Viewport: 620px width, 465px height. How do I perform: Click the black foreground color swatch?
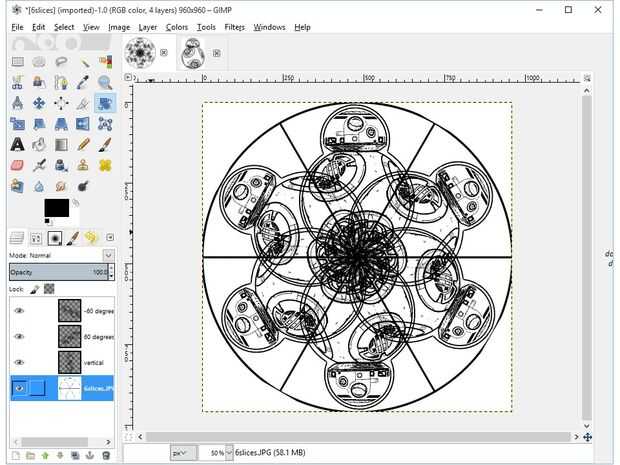(x=57, y=208)
